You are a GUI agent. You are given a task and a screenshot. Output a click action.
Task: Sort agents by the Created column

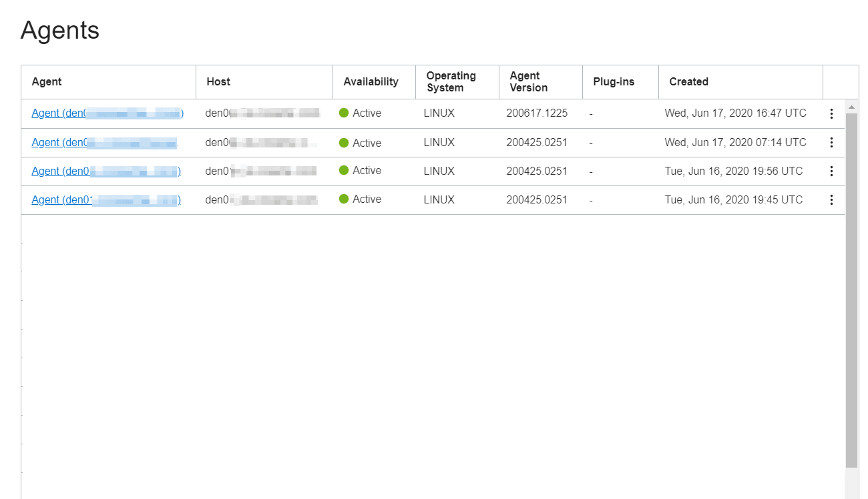(688, 81)
